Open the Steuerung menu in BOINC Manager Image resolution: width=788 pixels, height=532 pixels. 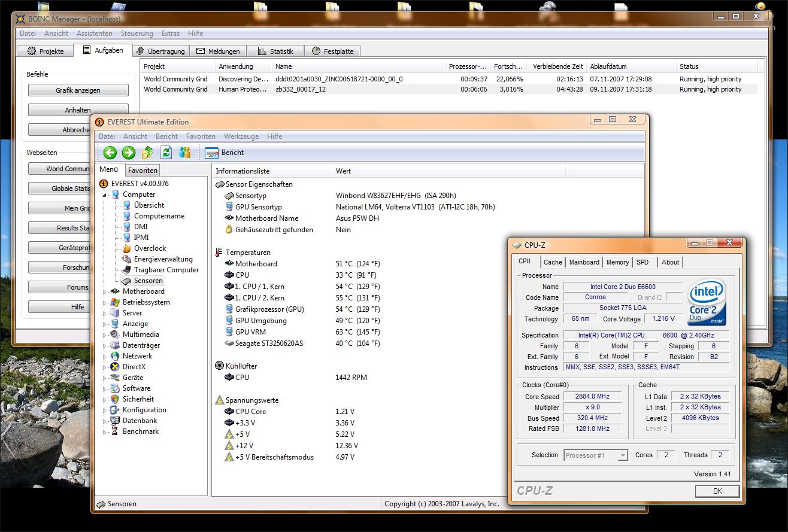(137, 34)
